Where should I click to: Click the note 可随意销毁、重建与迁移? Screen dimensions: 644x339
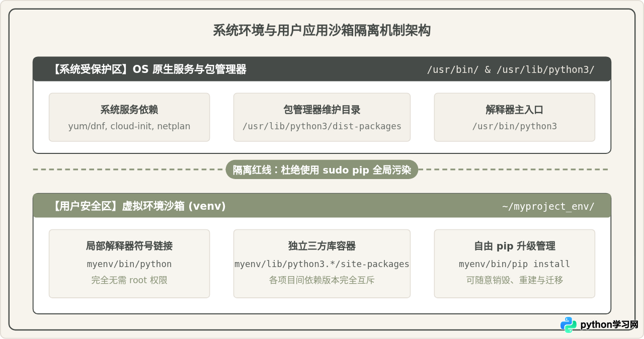[x=514, y=280]
